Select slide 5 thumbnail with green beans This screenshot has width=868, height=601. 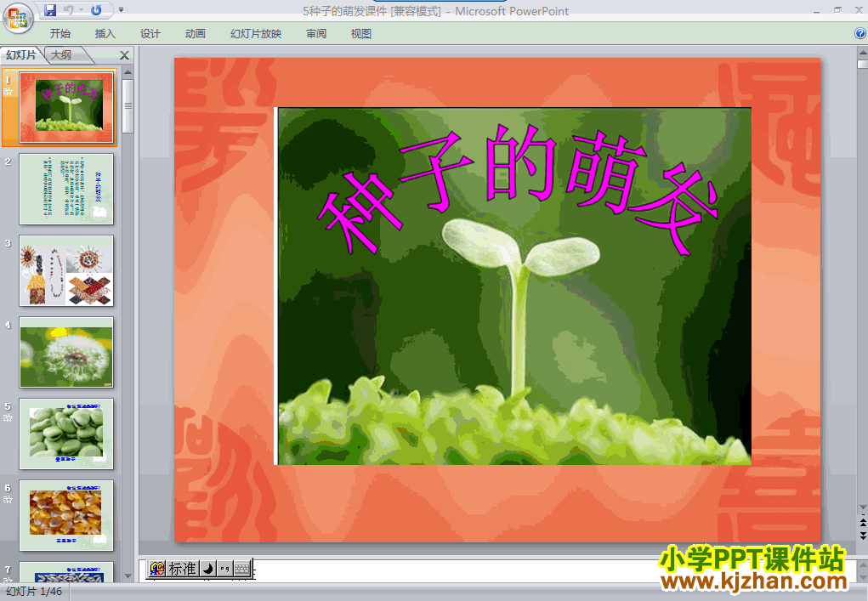point(66,434)
